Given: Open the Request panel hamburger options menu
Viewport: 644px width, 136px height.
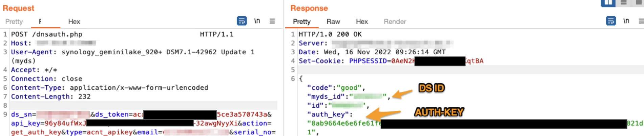Looking at the screenshot, I should 272,21.
